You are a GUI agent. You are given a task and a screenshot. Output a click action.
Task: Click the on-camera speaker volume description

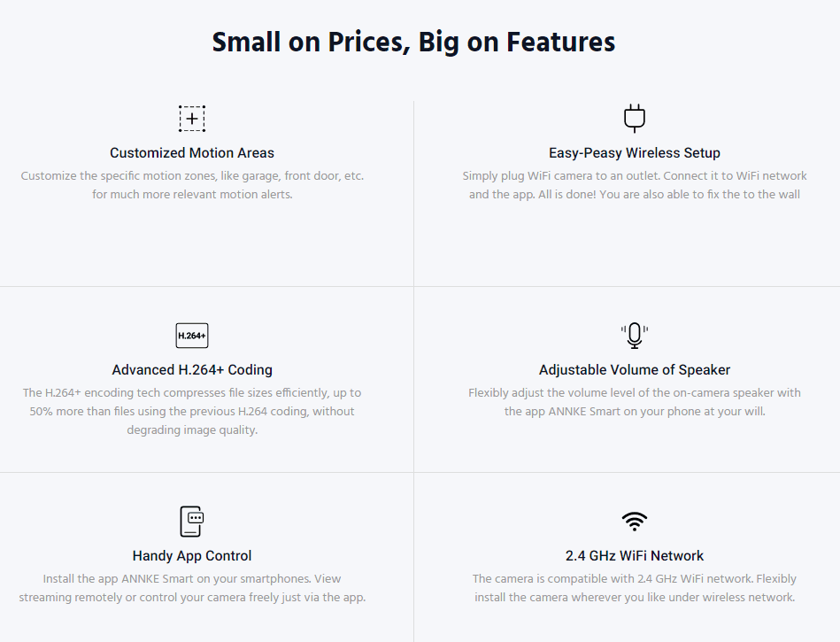coord(635,402)
